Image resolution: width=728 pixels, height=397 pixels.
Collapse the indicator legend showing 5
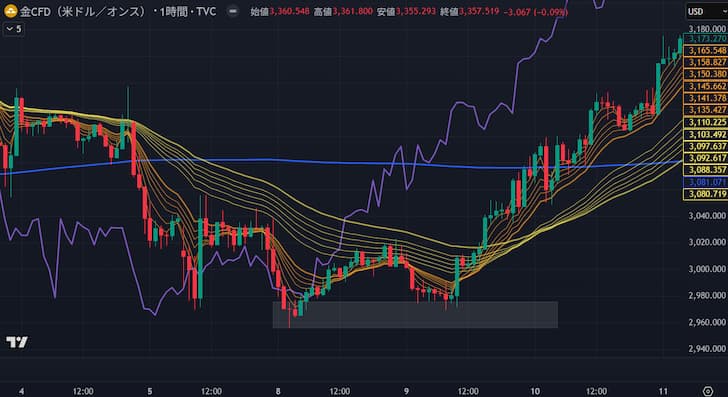[x=13, y=29]
